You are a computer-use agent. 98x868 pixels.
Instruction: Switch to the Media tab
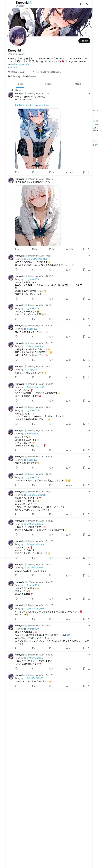[x=78, y=84]
